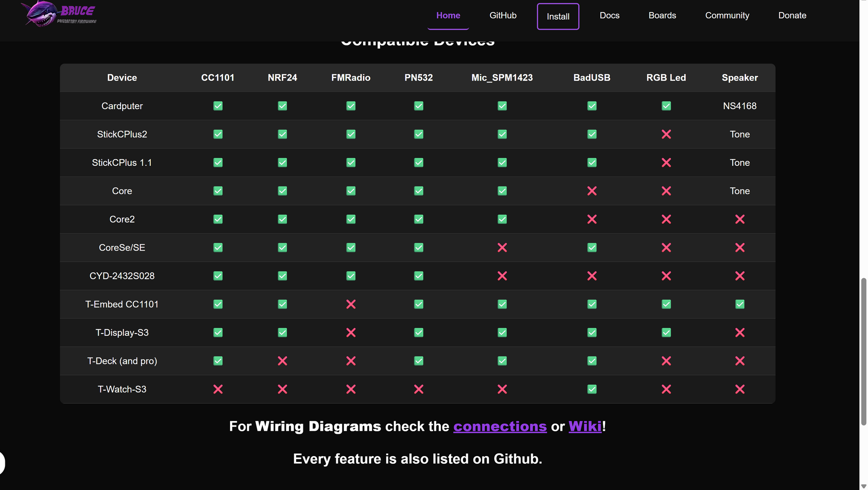Screen dimensions: 868x490
Task: Click T-Deck NRF24 red cross icon
Action: [x=282, y=361]
